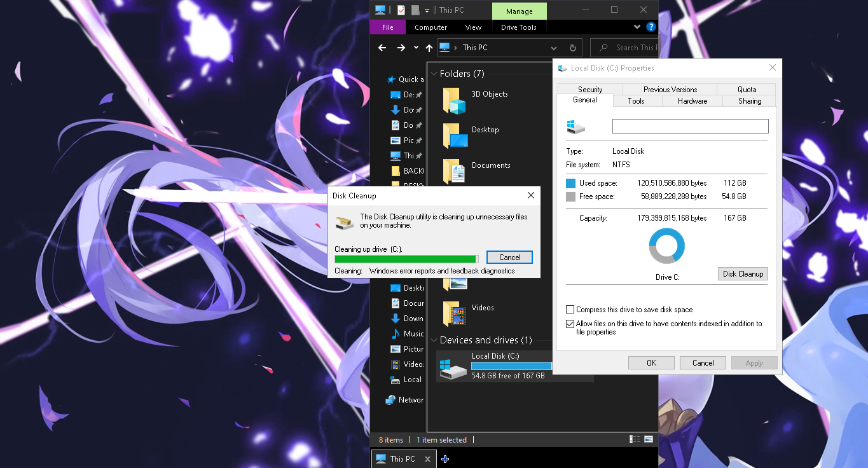This screenshot has height=468, width=868.
Task: Open pinned Pictures icon in sidebar
Action: tap(395, 141)
